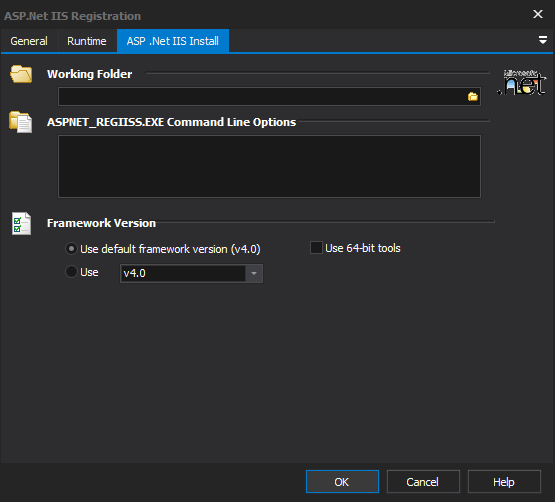Click the Command Line Options documents icon
The width and height of the screenshot is (555, 502).
click(21, 122)
